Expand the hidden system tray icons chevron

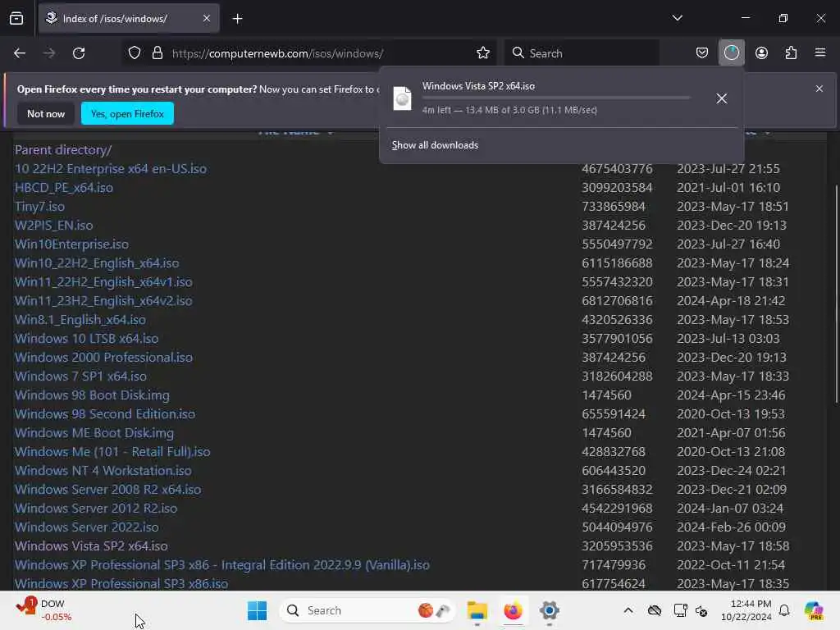point(628,610)
